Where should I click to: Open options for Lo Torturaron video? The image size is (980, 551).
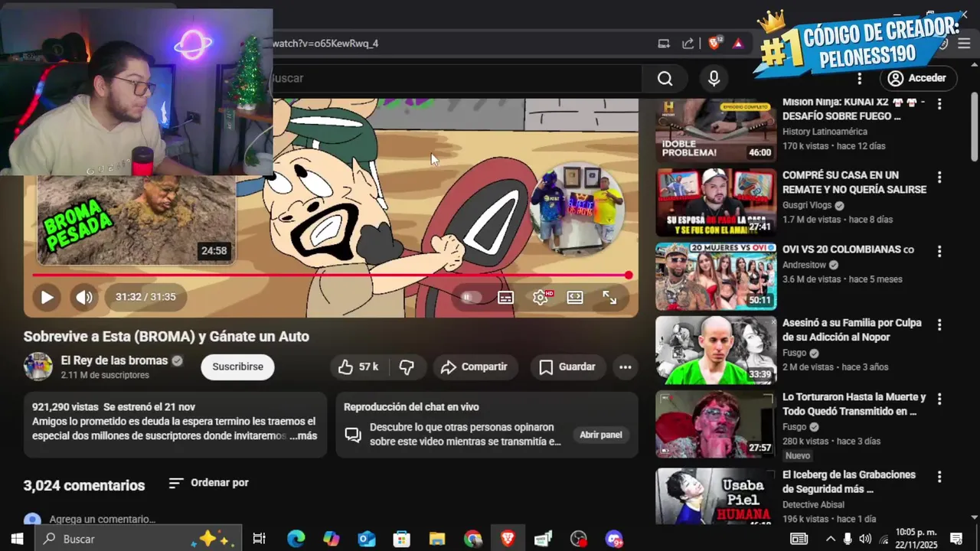coord(939,399)
